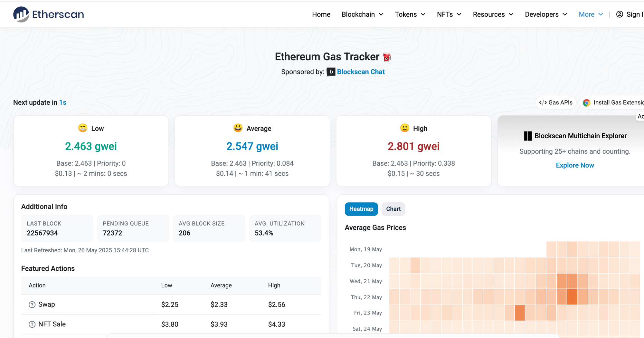This screenshot has height=338, width=644.
Task: Click the Mon, 19 May heatmap row label
Action: click(x=366, y=249)
